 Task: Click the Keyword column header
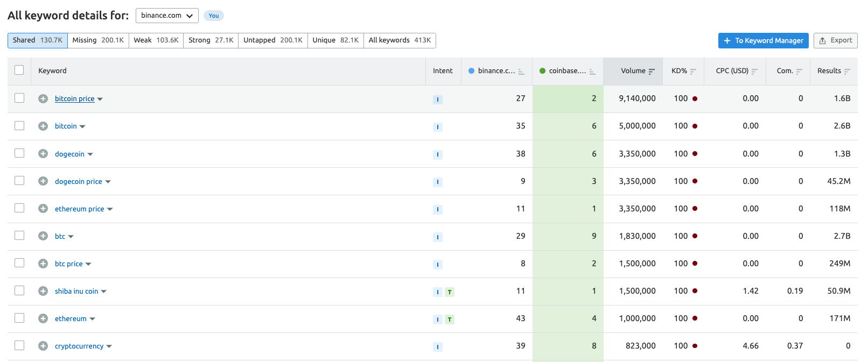(x=52, y=71)
